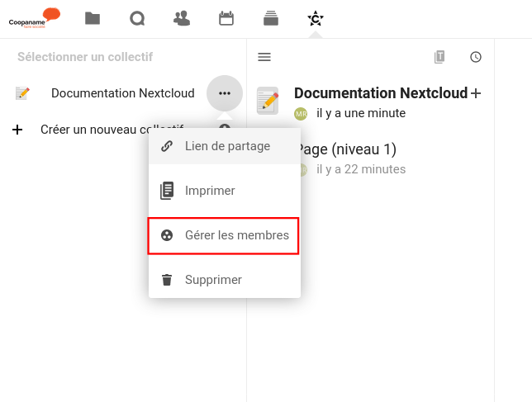
Task: Open the Documentation Nextcloud landing page
Action: 380,93
